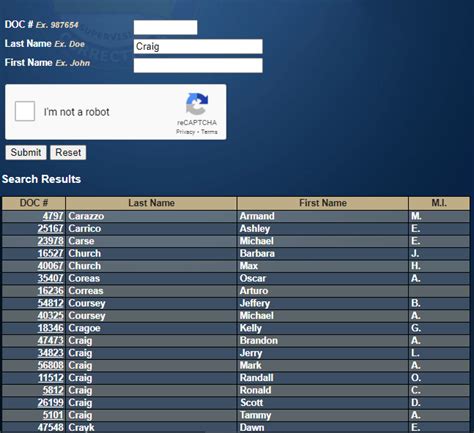Click the Reset button

tap(68, 152)
